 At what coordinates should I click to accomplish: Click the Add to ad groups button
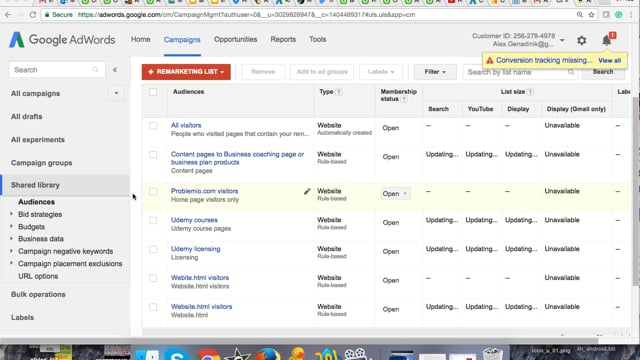pos(322,72)
